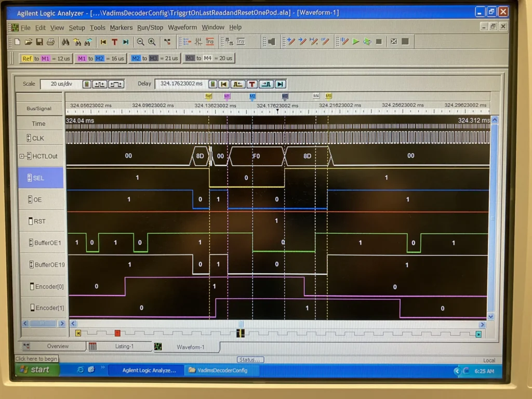Screen dimensions: 532x399
Task: Select the Waveform-1 tab
Action: (x=186, y=347)
